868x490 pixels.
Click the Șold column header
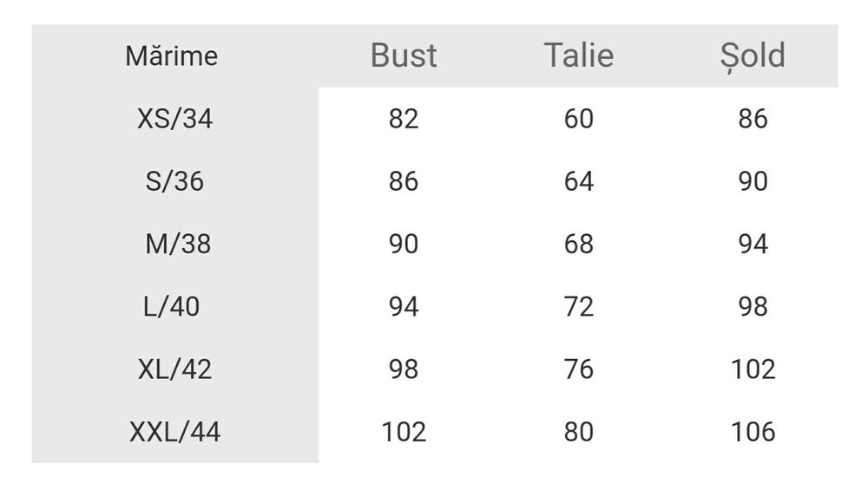tap(753, 56)
